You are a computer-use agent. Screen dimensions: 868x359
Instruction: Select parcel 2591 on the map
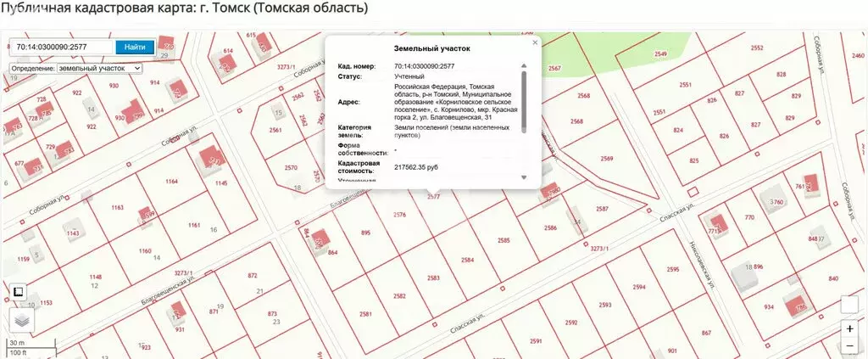pyautogui.click(x=536, y=340)
